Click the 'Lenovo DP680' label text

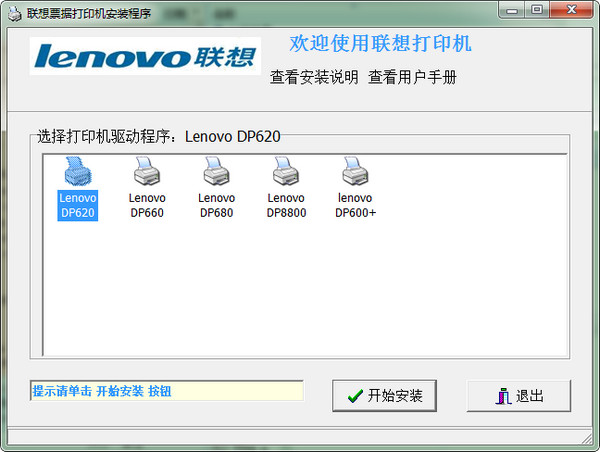click(217, 206)
